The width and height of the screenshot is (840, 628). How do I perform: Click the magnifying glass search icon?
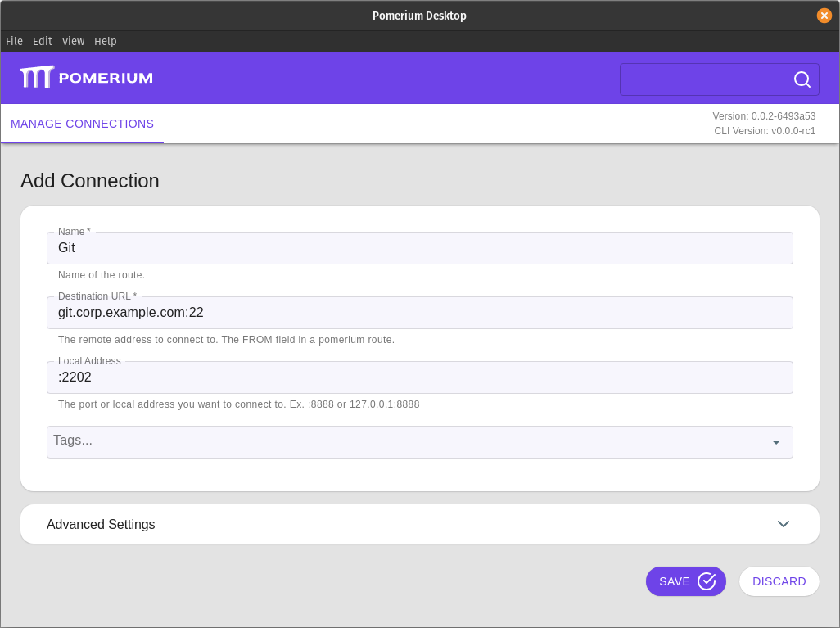coord(801,79)
